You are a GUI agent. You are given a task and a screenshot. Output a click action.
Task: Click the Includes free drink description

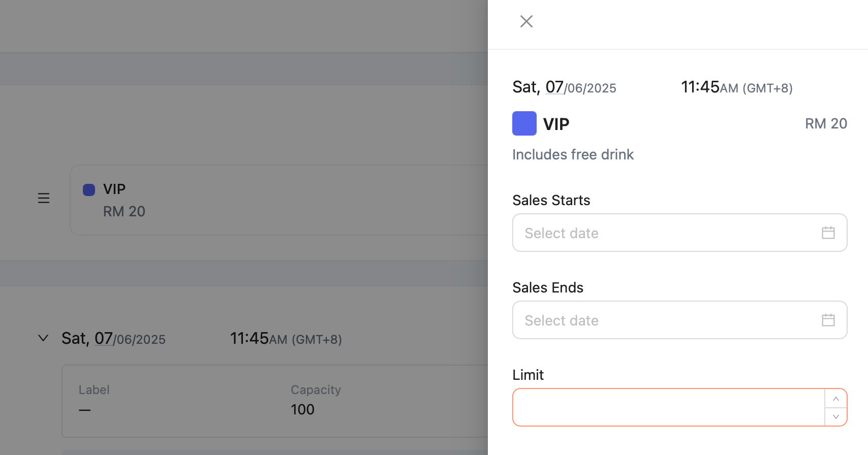(573, 154)
